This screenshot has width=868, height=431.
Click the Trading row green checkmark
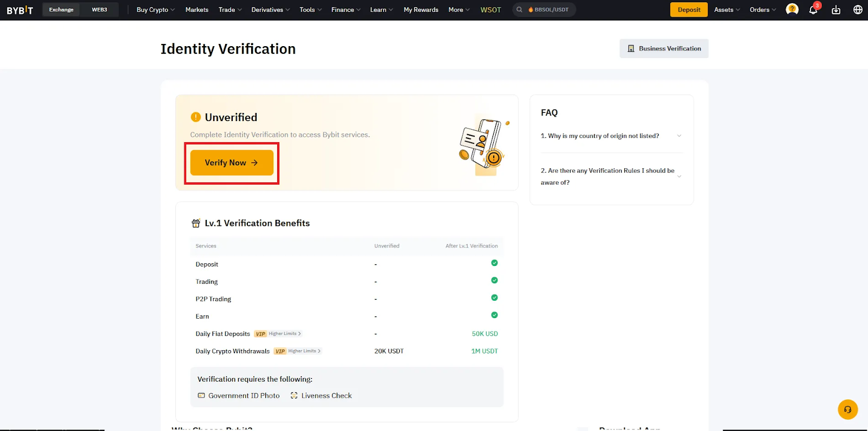tap(494, 280)
